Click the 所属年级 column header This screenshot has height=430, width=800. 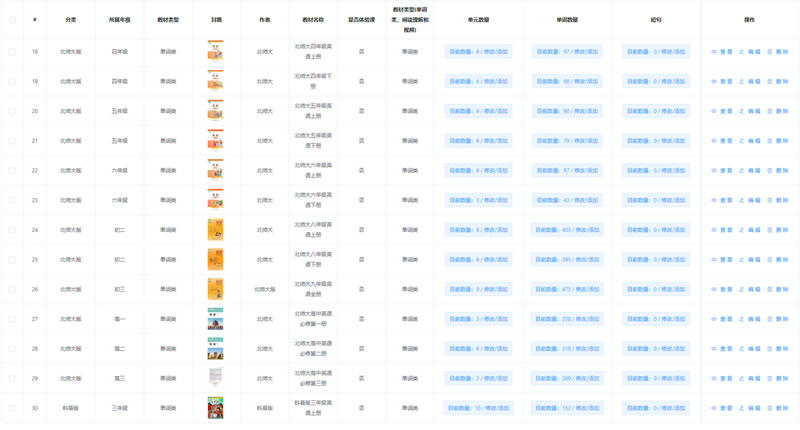[x=119, y=20]
